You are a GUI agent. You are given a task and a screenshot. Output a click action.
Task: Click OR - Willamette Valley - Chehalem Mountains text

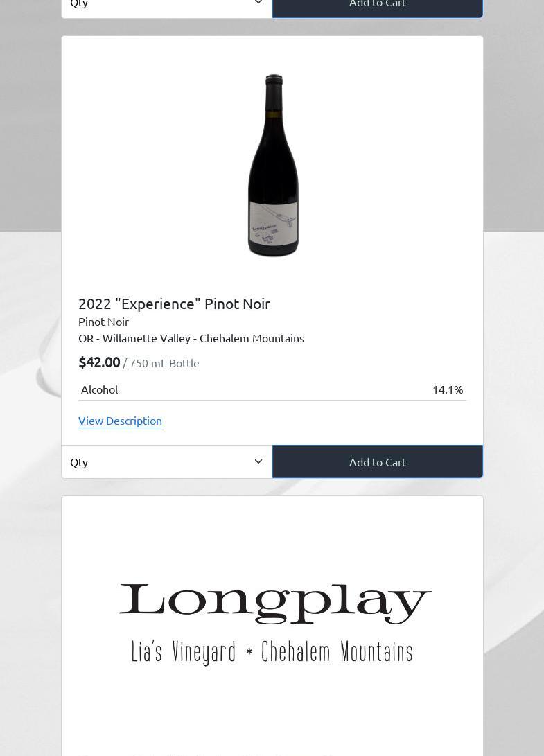coord(191,338)
